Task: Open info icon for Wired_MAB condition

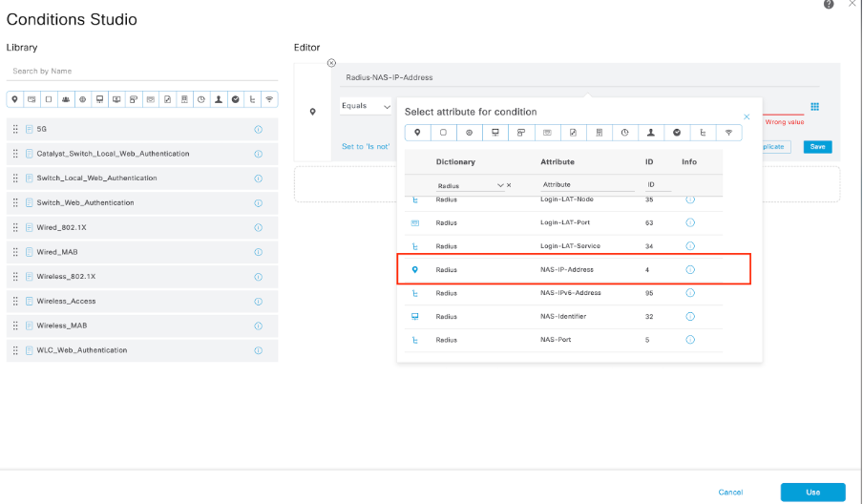Action: coord(258,252)
